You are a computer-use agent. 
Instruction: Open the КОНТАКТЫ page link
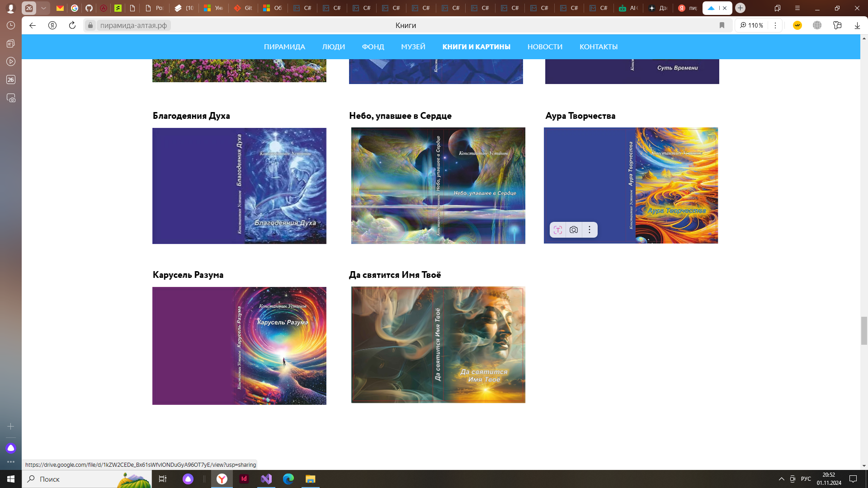[x=598, y=47]
